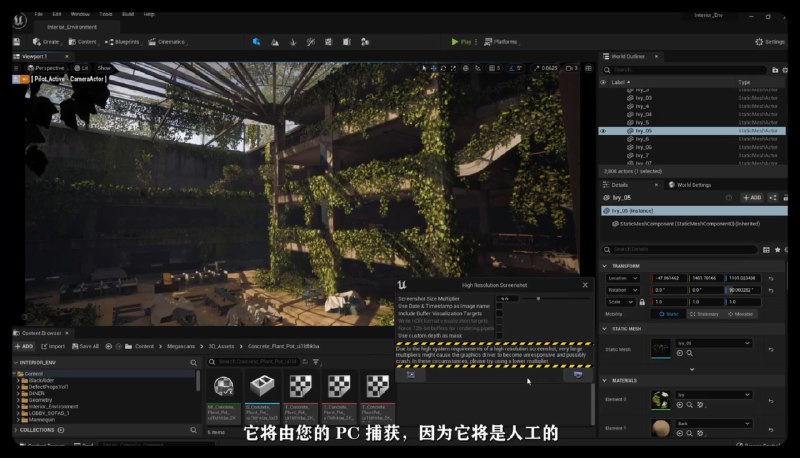Collapse the Materials section in Details

point(605,380)
